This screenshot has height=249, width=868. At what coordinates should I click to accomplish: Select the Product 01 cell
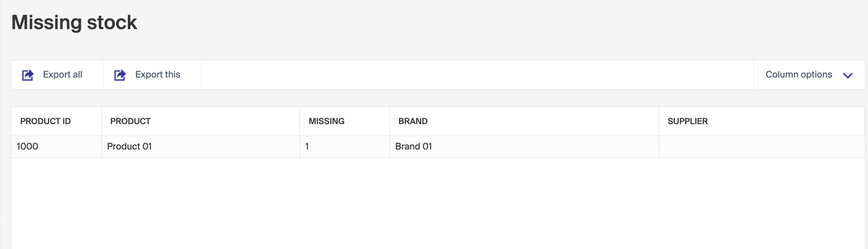pyautogui.click(x=129, y=147)
